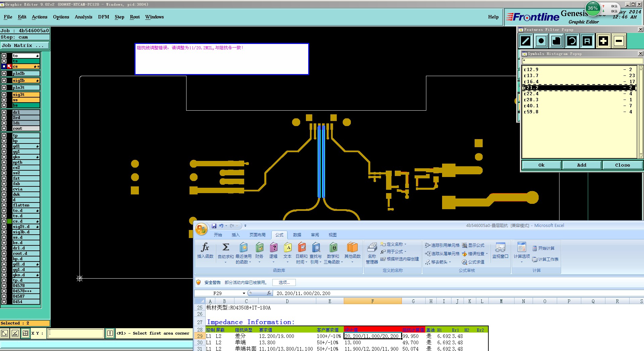Expand the Remove Arrows dropdown
The width and height of the screenshot is (644, 351).
pyautogui.click(x=450, y=262)
